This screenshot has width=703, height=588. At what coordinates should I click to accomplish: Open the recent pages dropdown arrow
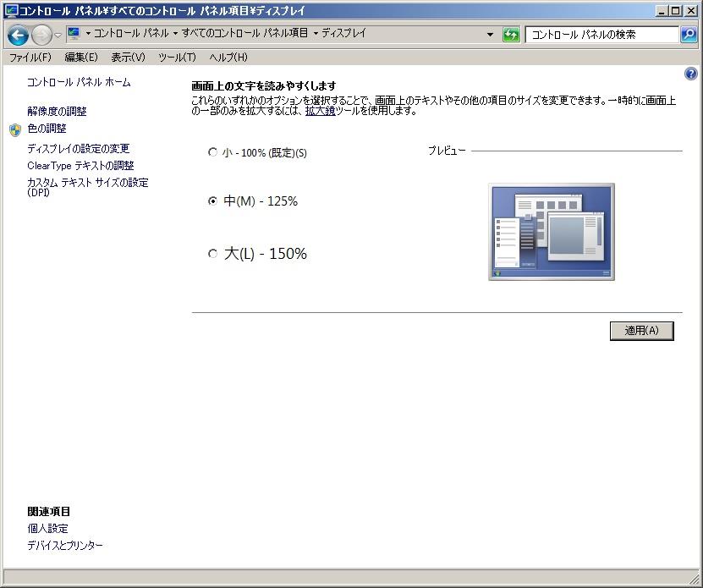tap(58, 35)
